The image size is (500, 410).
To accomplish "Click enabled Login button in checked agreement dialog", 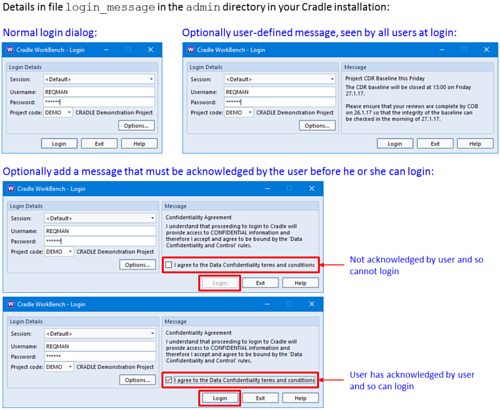I will (x=220, y=398).
